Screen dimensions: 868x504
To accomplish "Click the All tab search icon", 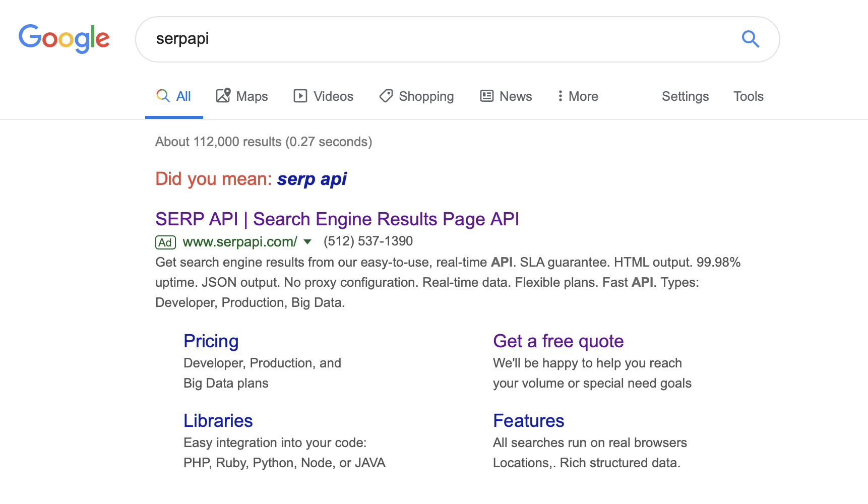I will click(x=162, y=95).
